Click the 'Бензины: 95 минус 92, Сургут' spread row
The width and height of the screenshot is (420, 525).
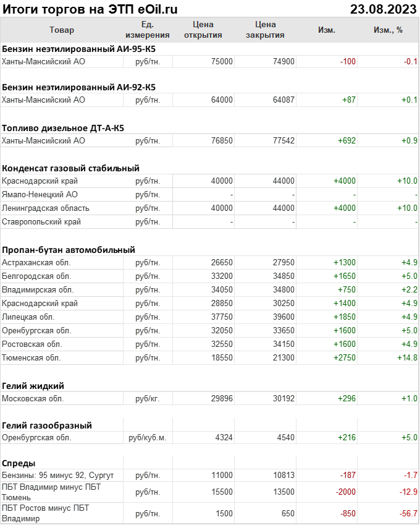(x=58, y=476)
